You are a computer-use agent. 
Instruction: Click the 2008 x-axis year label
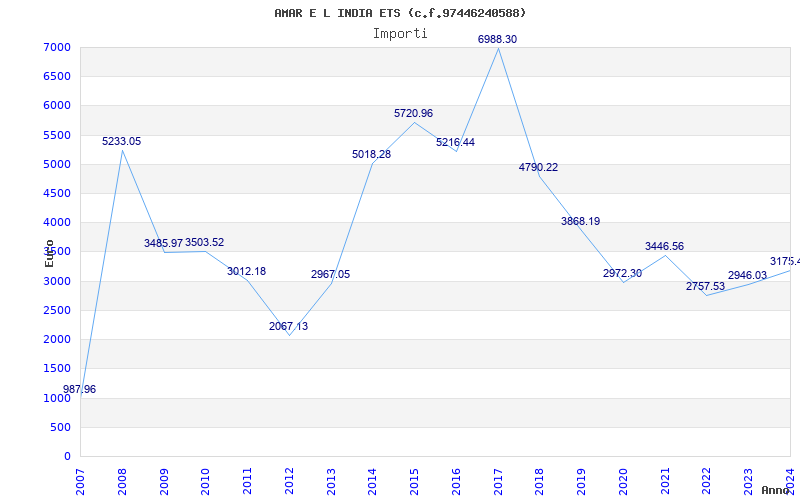pyautogui.click(x=122, y=482)
